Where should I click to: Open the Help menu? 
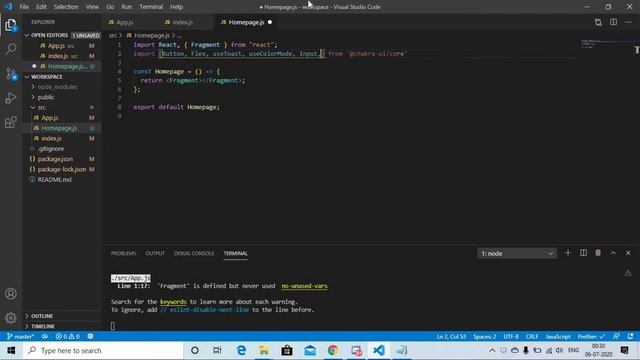click(x=176, y=7)
